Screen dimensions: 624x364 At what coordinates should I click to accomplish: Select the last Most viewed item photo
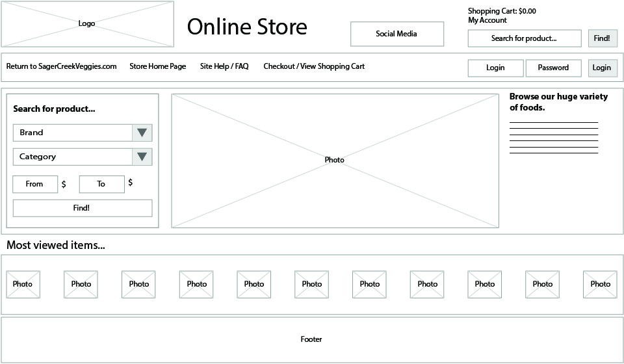(600, 284)
